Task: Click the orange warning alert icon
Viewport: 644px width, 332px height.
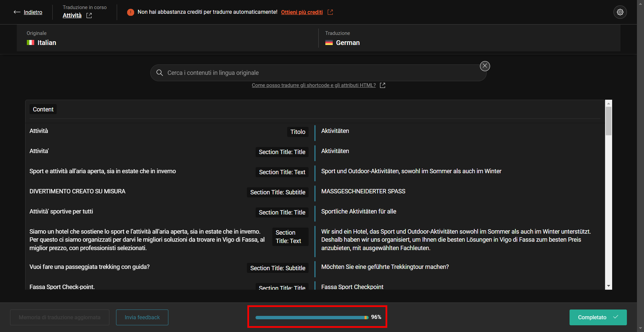Action: click(x=130, y=12)
